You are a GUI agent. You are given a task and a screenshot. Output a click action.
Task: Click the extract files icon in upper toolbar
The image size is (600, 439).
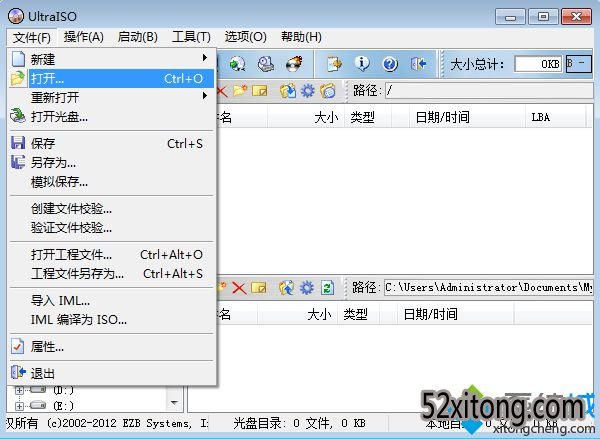coord(287,91)
